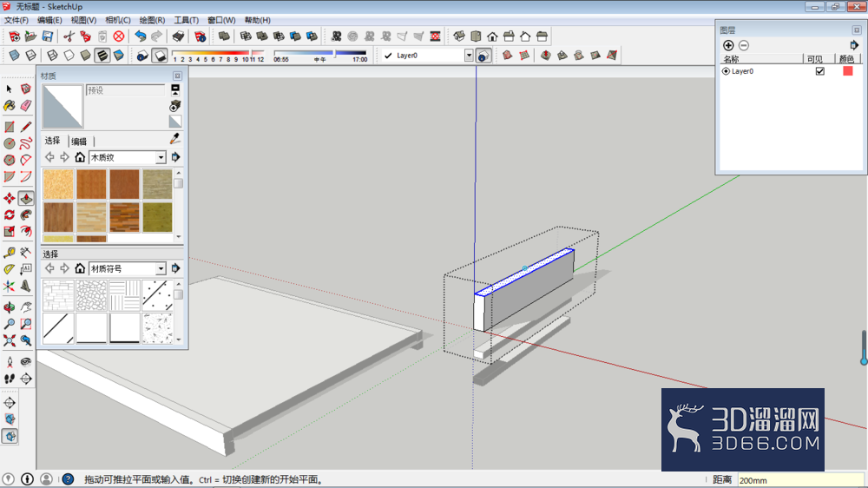Viewport: 868px width, 488px height.
Task: Open the 工具(T) menu
Action: tap(186, 20)
